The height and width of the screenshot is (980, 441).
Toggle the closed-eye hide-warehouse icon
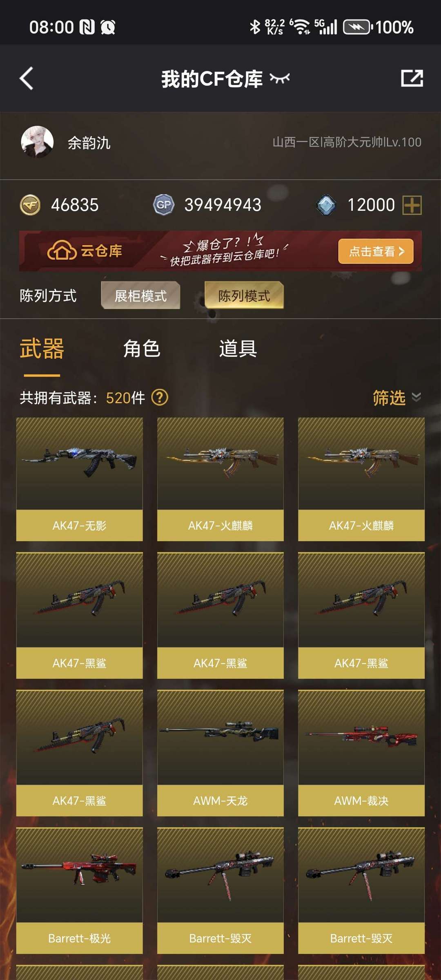click(280, 78)
